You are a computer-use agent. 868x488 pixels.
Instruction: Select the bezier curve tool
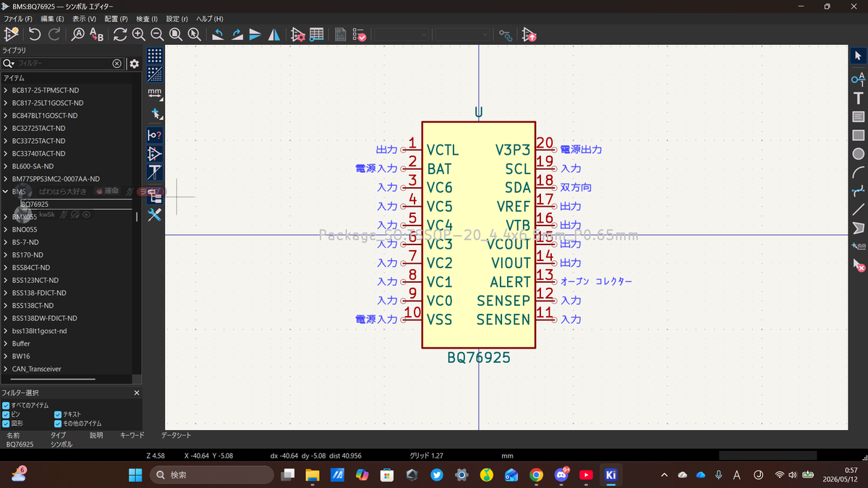tap(858, 192)
